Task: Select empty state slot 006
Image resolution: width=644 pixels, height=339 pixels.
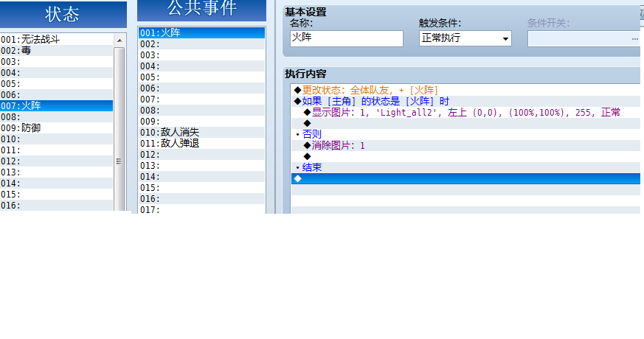Action: (x=57, y=95)
